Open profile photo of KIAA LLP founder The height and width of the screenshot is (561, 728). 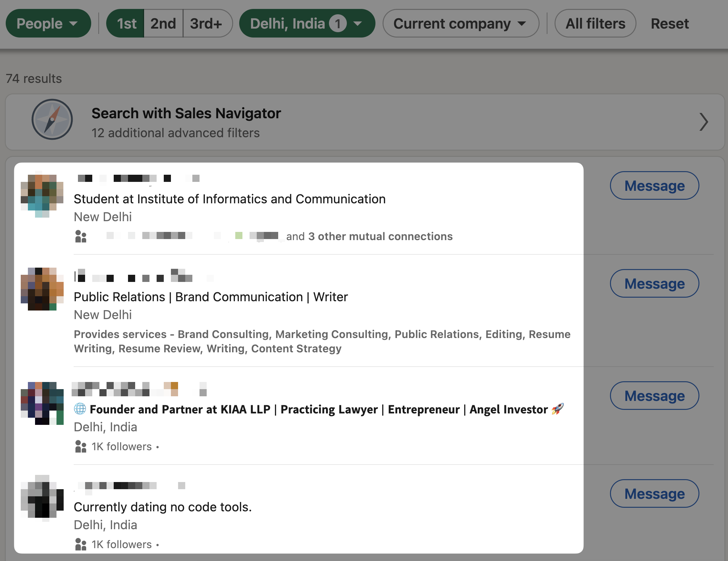click(42, 403)
